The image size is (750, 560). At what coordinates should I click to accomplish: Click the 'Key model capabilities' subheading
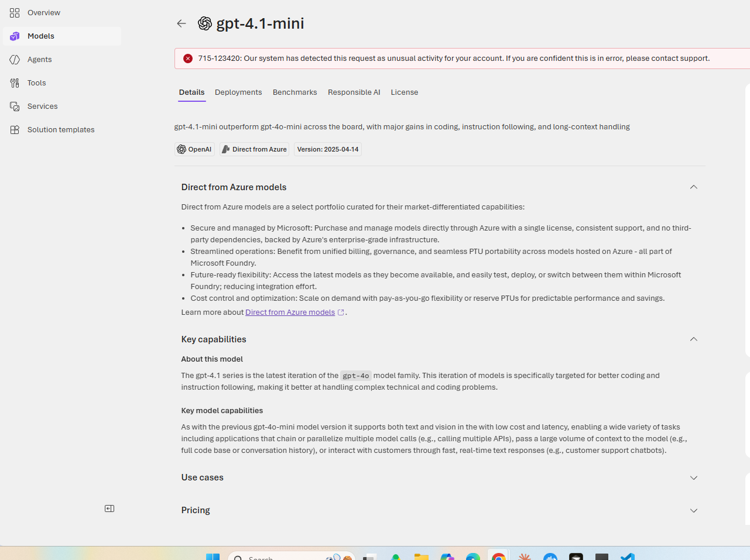click(x=222, y=411)
